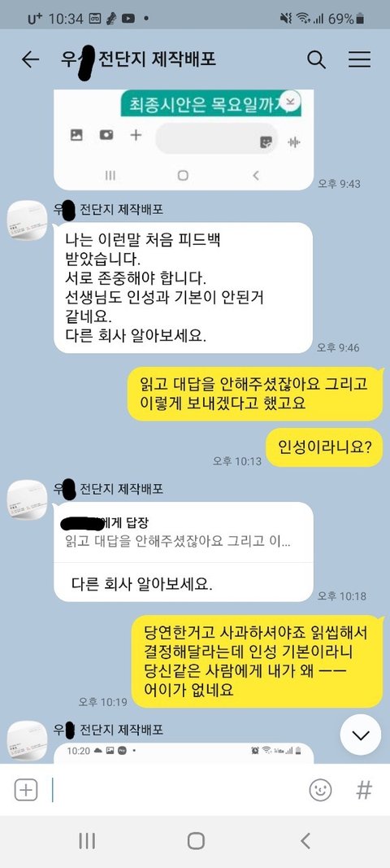Tap the profile picture beside the reply message
The height and width of the screenshot is (868, 390).
coord(27,500)
